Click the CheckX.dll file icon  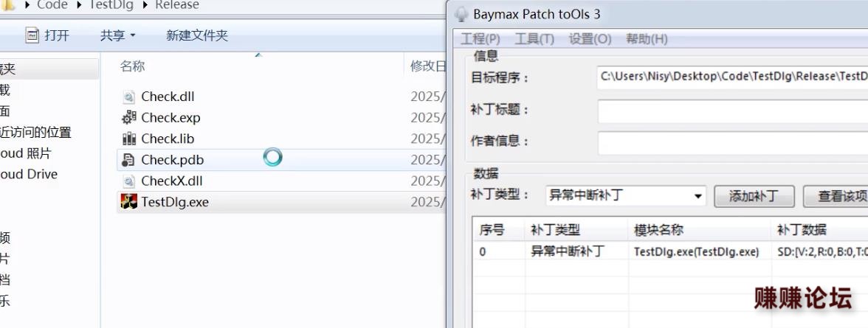coord(128,181)
